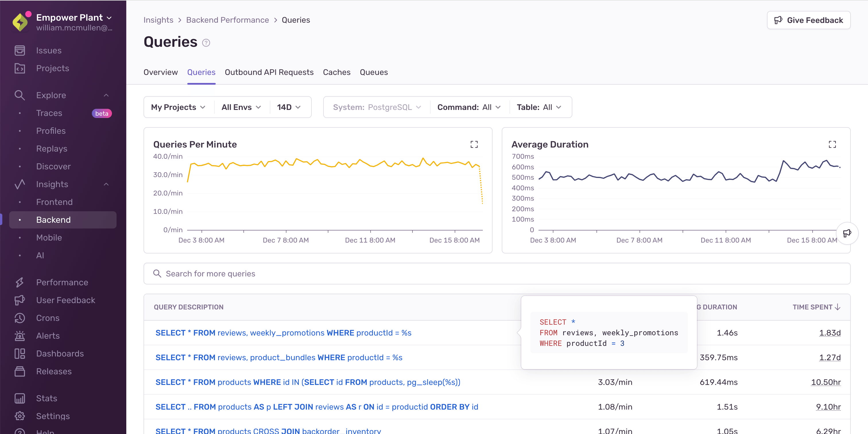Switch to the Caches tab
This screenshot has width=868, height=434.
337,72
